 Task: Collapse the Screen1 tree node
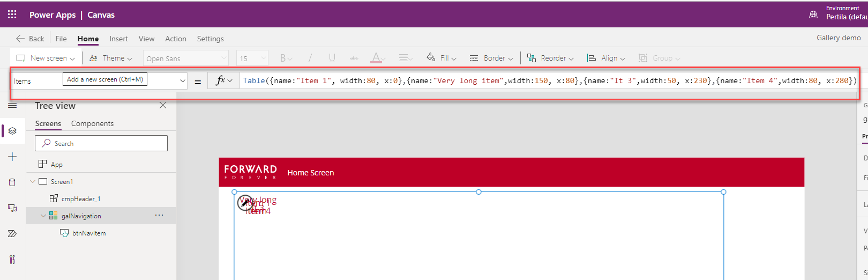(x=33, y=182)
